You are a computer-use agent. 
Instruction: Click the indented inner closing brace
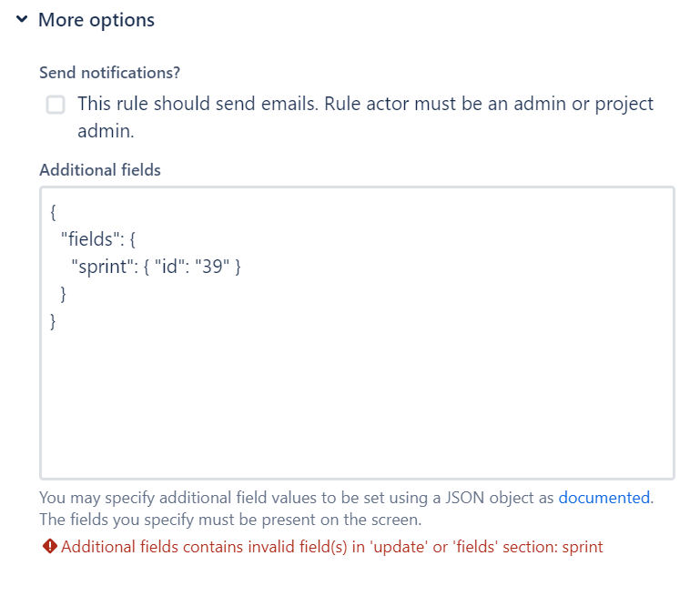pyautogui.click(x=64, y=294)
